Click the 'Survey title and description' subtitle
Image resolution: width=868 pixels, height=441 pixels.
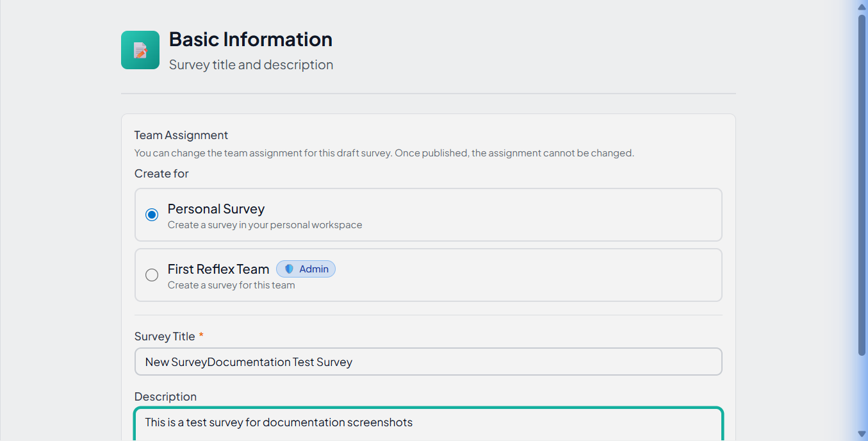(x=251, y=65)
